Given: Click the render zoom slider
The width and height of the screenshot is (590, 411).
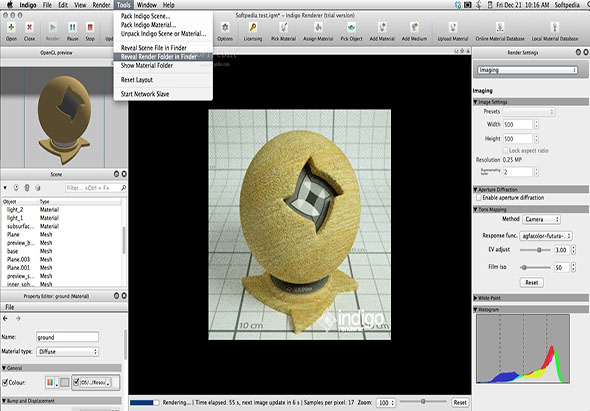Looking at the screenshot, I should [x=423, y=402].
